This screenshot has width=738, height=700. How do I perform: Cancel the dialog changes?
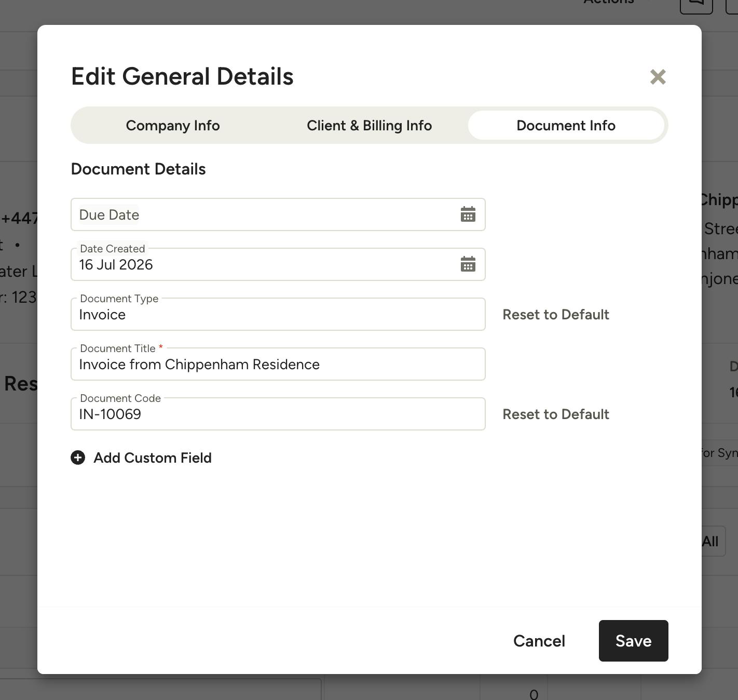click(x=539, y=641)
